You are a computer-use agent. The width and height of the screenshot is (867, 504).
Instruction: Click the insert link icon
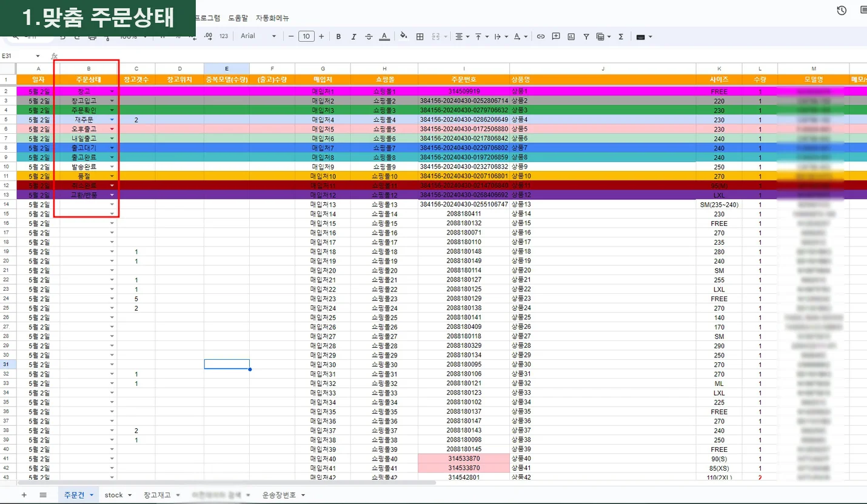540,36
